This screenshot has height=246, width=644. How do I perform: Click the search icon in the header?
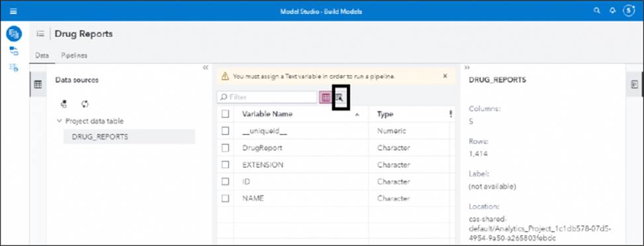(597, 11)
